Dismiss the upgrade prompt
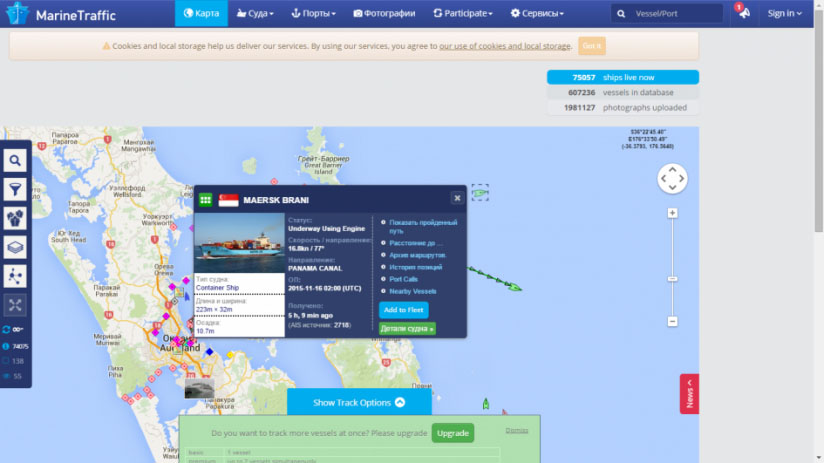Image resolution: width=824 pixels, height=463 pixels. point(517,430)
